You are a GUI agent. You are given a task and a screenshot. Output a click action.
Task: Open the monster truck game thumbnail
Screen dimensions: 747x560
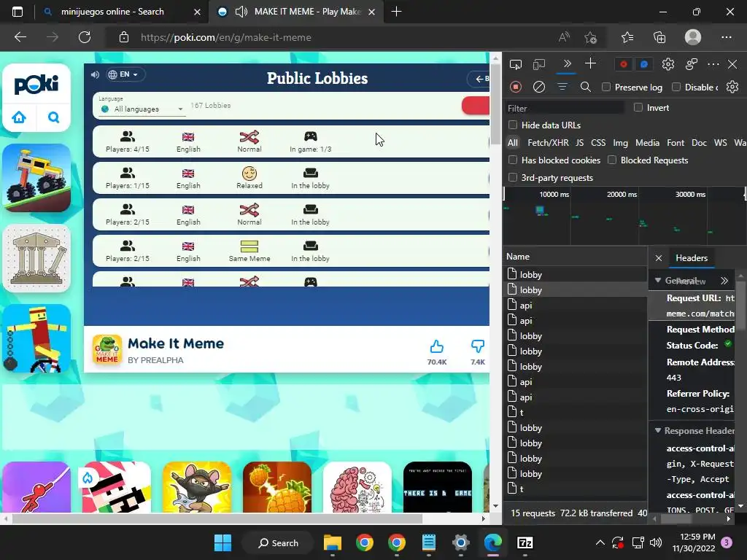pyautogui.click(x=36, y=178)
